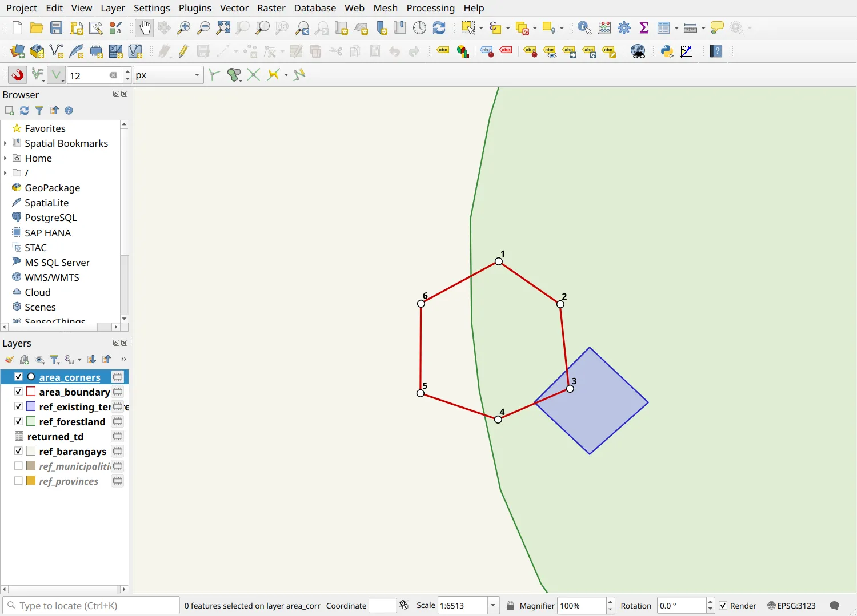Screen dimensions: 857x616
Task: Open the Raster menu
Action: click(271, 8)
